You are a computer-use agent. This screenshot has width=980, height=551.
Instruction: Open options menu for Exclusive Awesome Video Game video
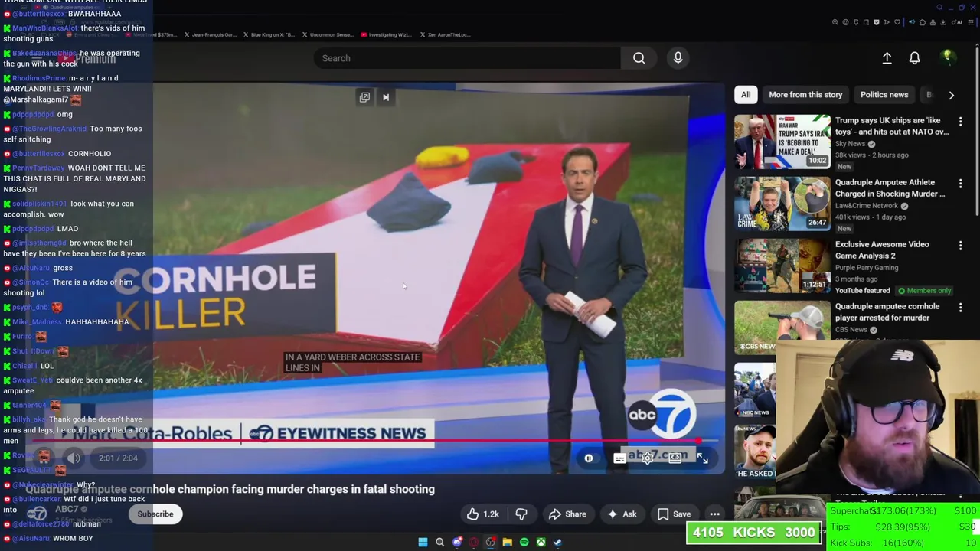[x=960, y=246]
